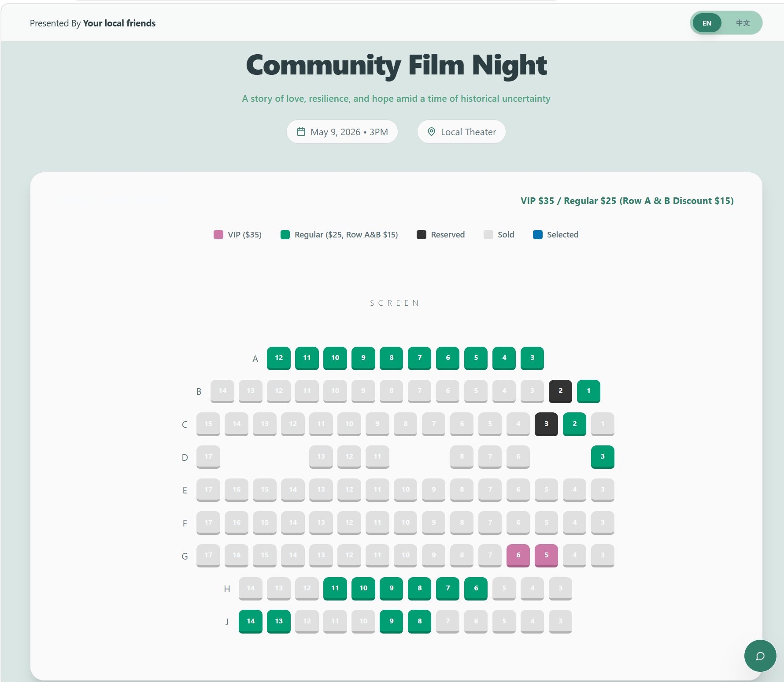Click the SCREEN label

(x=395, y=303)
